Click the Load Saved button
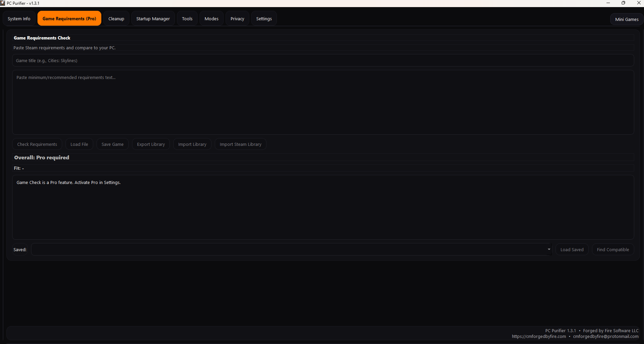 (x=571, y=249)
